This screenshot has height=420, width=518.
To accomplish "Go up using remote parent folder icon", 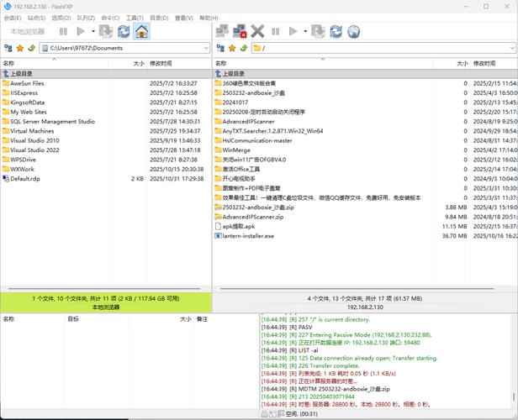I will pyautogui.click(x=245, y=48).
